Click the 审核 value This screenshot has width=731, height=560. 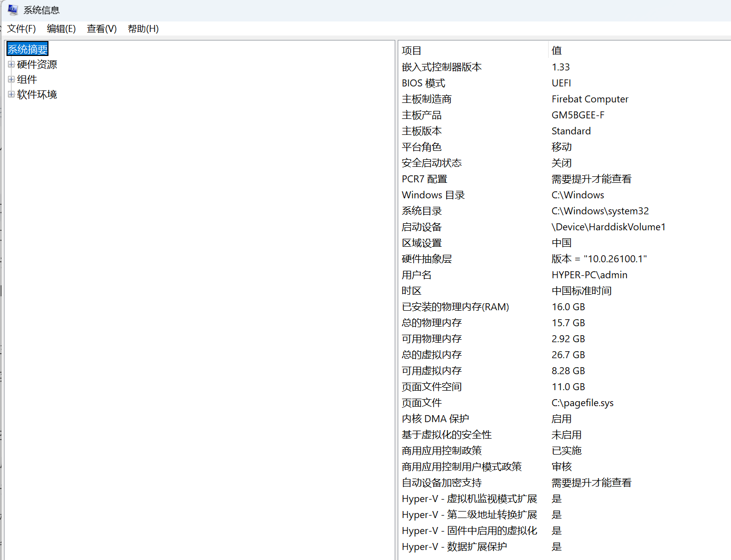(562, 467)
